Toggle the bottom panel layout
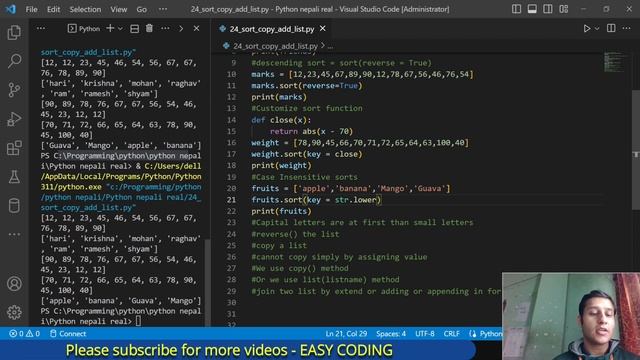 point(532,9)
